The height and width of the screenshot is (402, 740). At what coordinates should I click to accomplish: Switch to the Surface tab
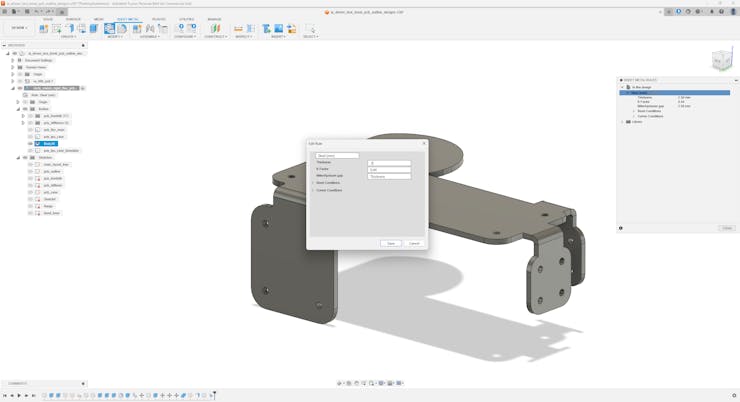click(73, 19)
